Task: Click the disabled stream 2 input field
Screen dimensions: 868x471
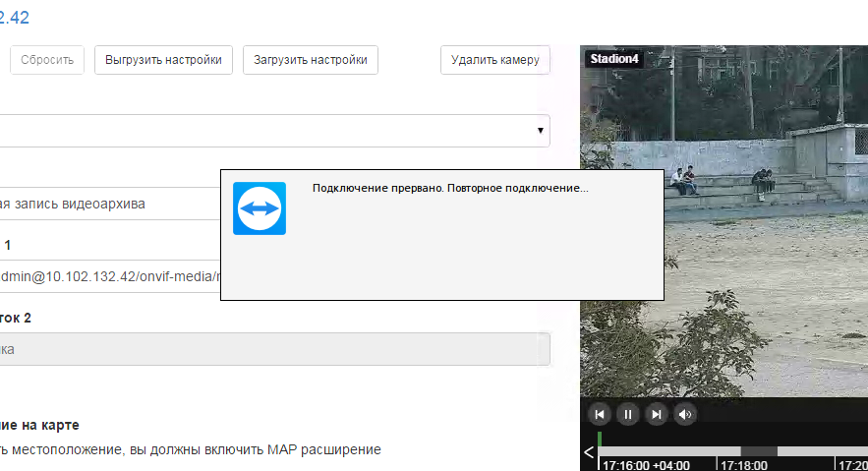Action: tap(274, 349)
